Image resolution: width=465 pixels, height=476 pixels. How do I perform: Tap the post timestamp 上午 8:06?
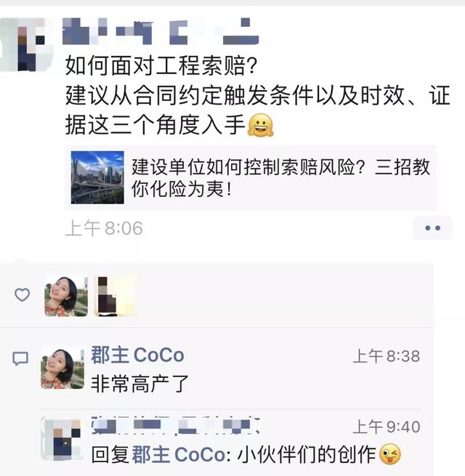[x=104, y=228]
